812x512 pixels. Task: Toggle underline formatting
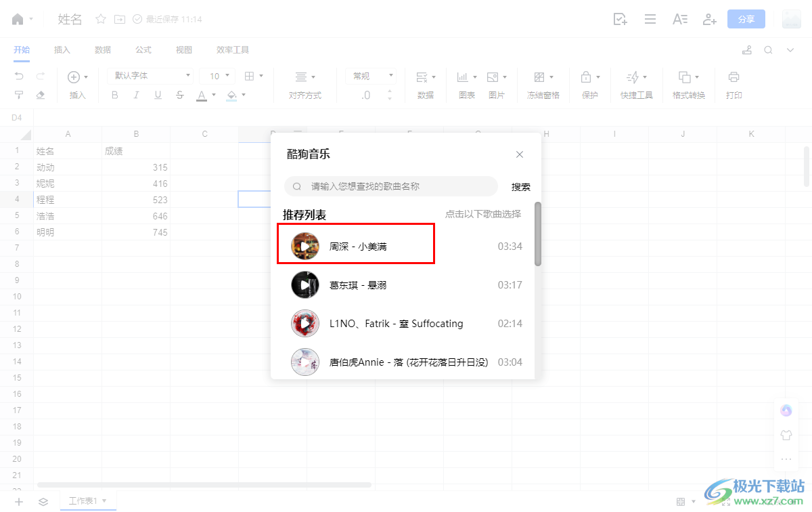158,95
